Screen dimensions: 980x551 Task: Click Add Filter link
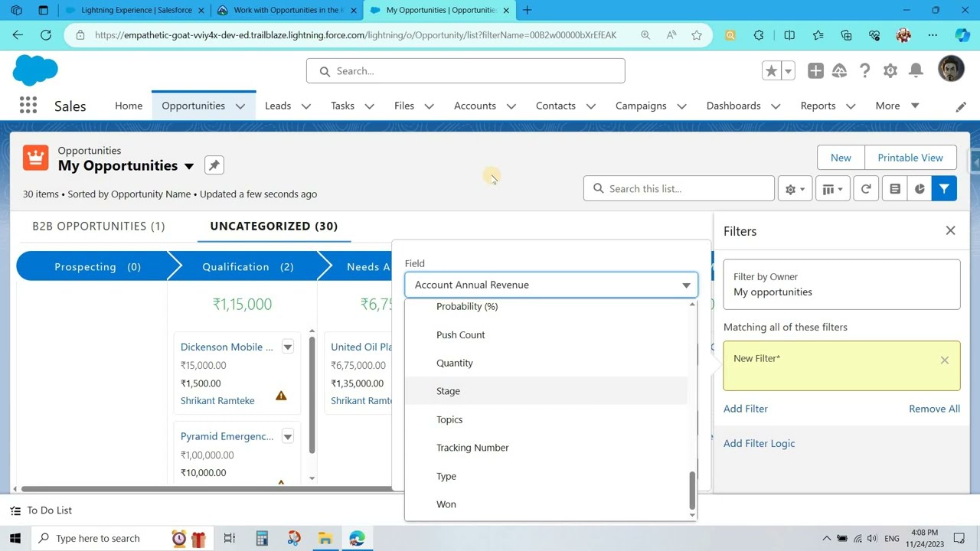(746, 409)
